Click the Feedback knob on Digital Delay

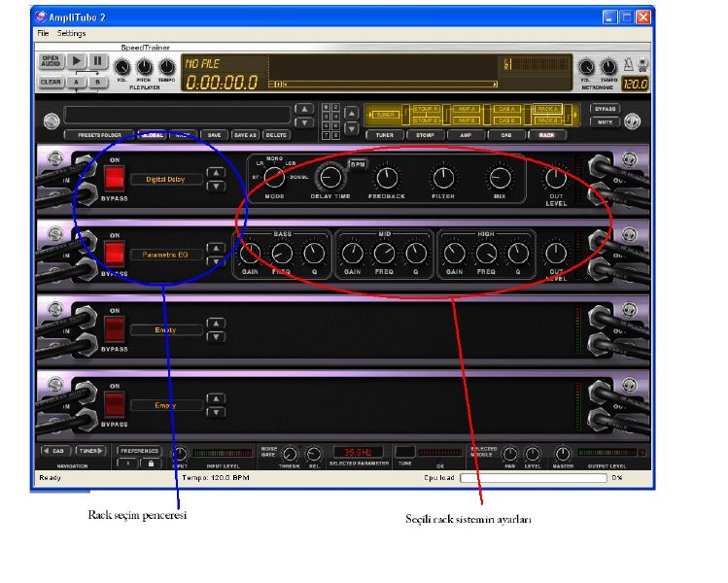[387, 178]
